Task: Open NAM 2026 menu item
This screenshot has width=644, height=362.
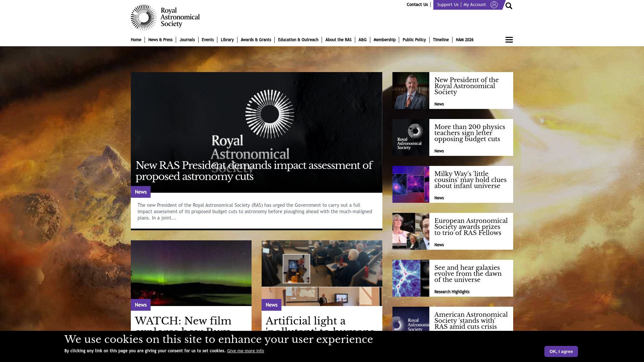Action: point(465,40)
